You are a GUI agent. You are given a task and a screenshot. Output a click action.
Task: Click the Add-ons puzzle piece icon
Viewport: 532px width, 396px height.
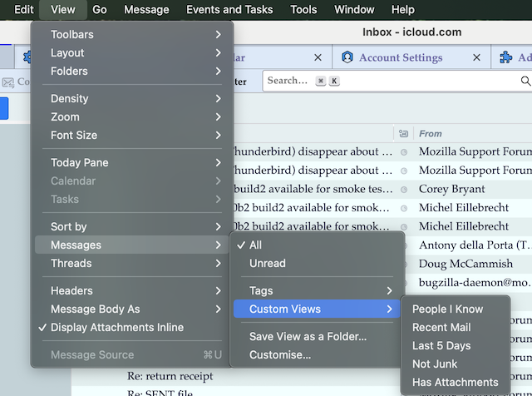[x=506, y=57]
